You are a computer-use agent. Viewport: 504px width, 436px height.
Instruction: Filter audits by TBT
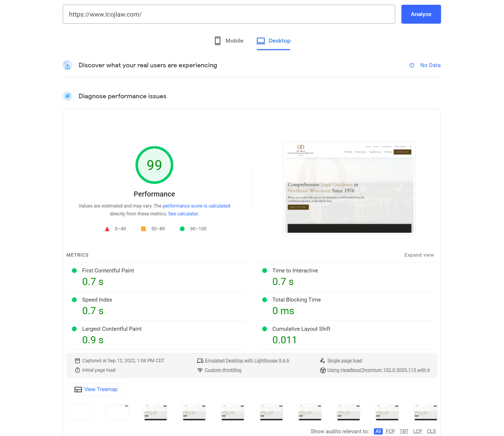coord(404,431)
